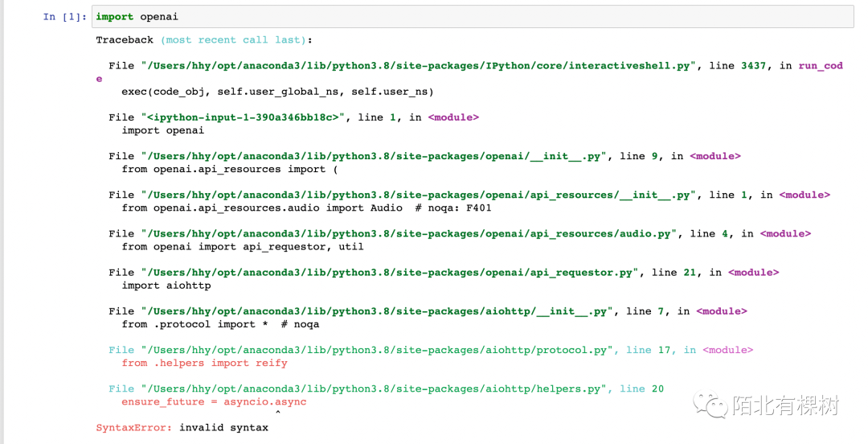
Task: Click the api_resources/audio.py file path
Action: pos(408,233)
